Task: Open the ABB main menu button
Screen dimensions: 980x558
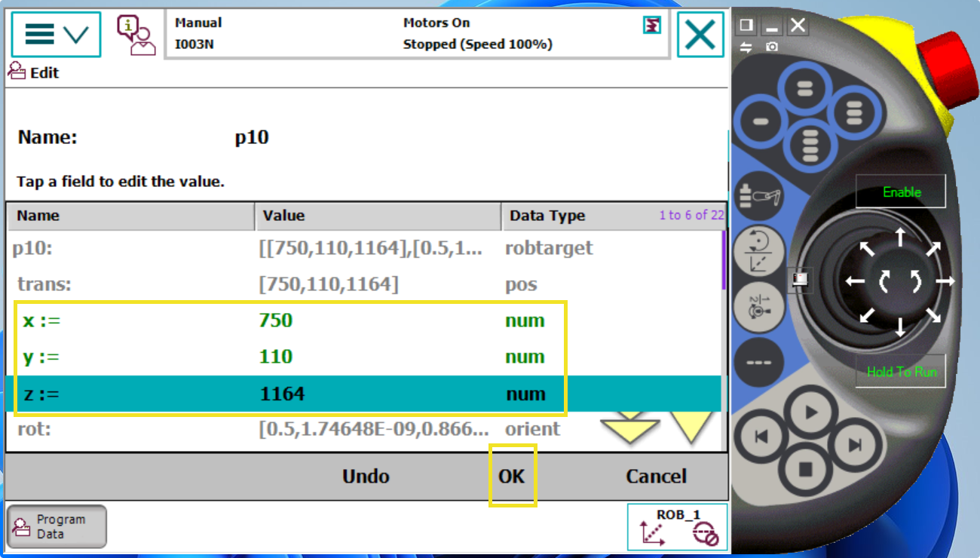Action: point(56,35)
